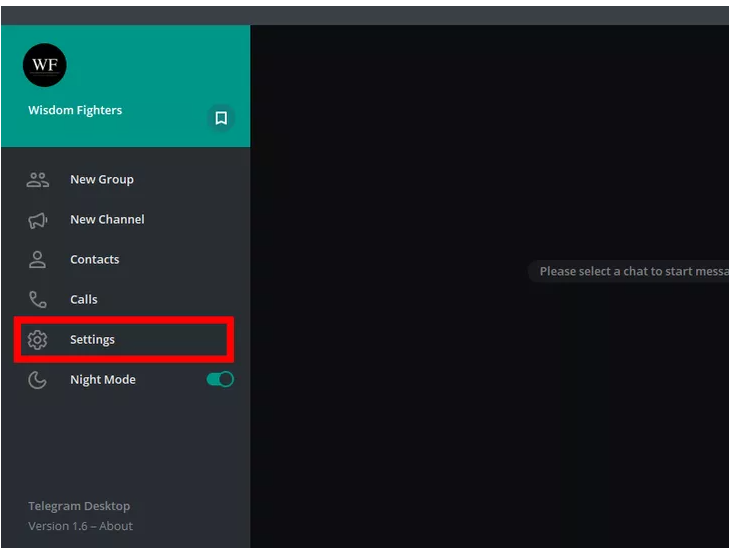Choose the New Channel text label
Viewport: 729px width, 548px height.
[107, 220]
